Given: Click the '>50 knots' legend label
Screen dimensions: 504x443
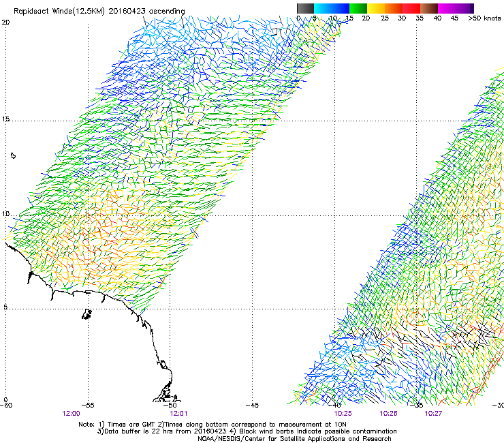Looking at the screenshot, I should point(484,18).
